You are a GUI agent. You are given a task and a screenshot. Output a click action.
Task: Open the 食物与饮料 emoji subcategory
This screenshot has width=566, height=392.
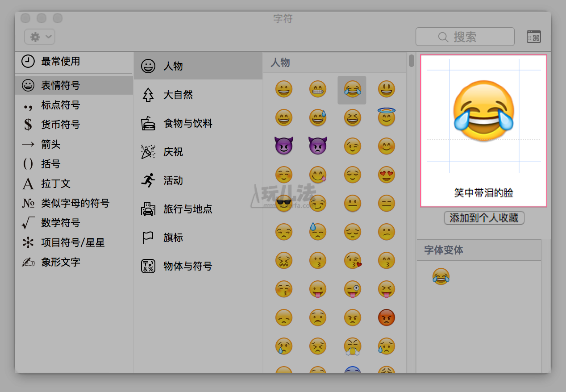coord(198,123)
